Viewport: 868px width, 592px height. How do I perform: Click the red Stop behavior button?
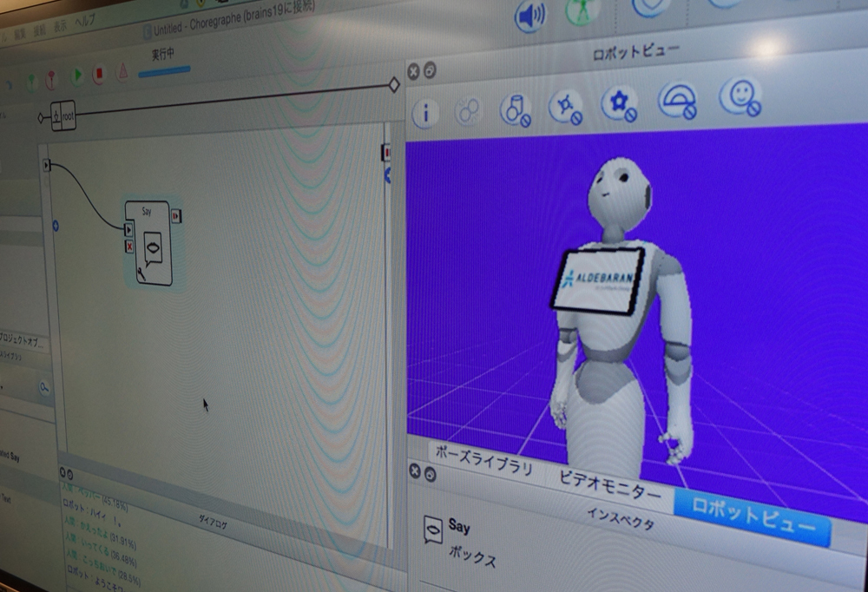click(98, 75)
